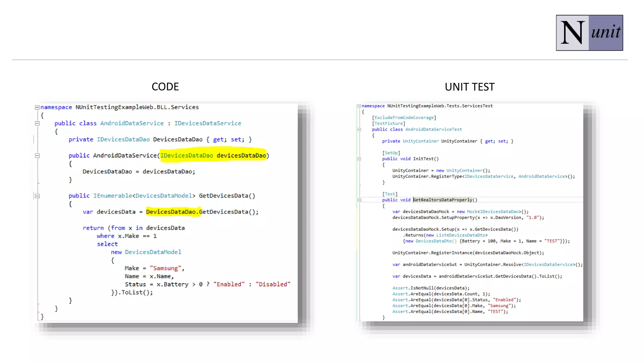
Task: Click the UNIT TEST heading
Action: point(469,87)
